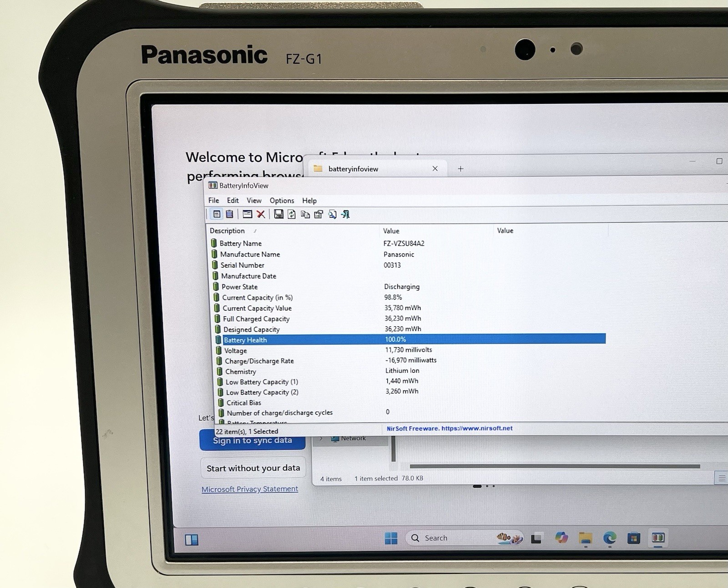Select Number of charge/discharge cycles row
Viewport: 728px width, 588px height.
click(412, 413)
